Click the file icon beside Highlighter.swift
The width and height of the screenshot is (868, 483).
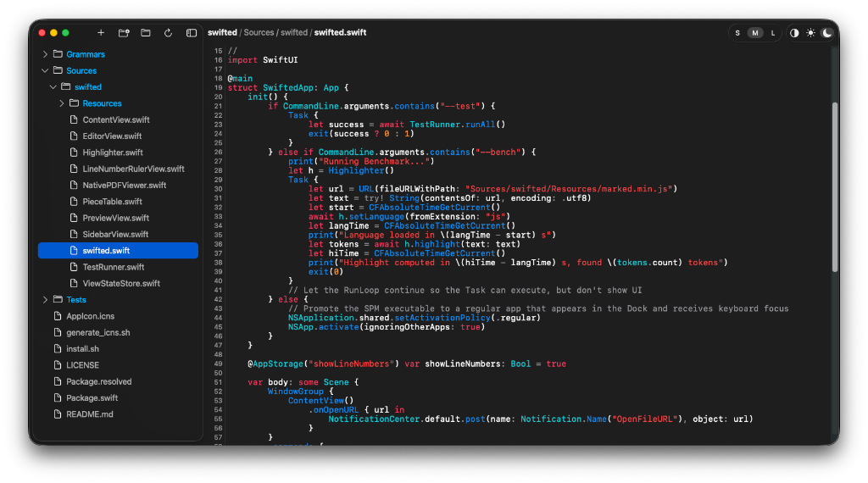pyautogui.click(x=74, y=153)
